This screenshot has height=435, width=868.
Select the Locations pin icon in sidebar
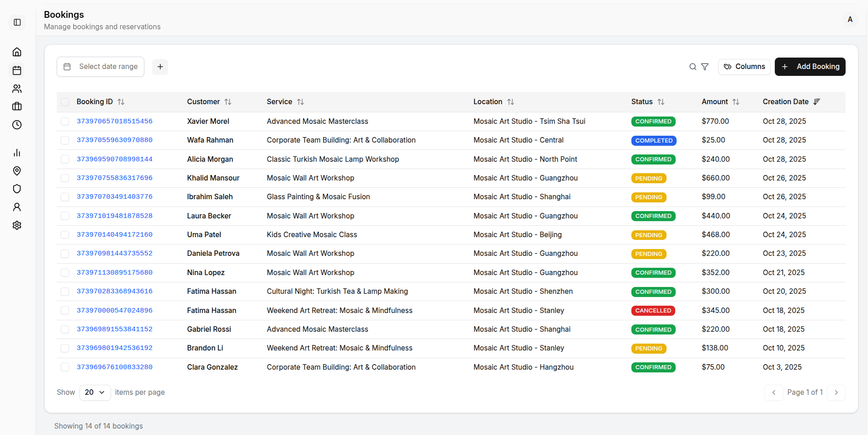[17, 170]
